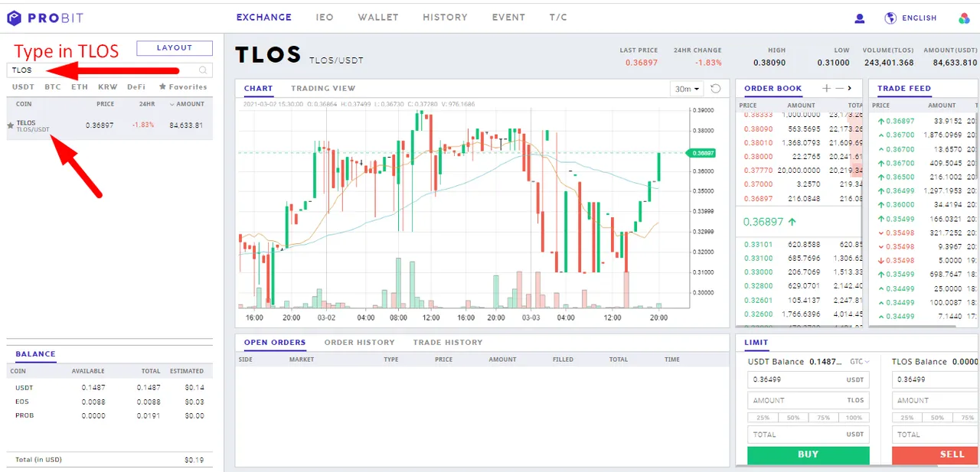The height and width of the screenshot is (472, 980).
Task: Increase order book grouping with plus
Action: [826, 88]
